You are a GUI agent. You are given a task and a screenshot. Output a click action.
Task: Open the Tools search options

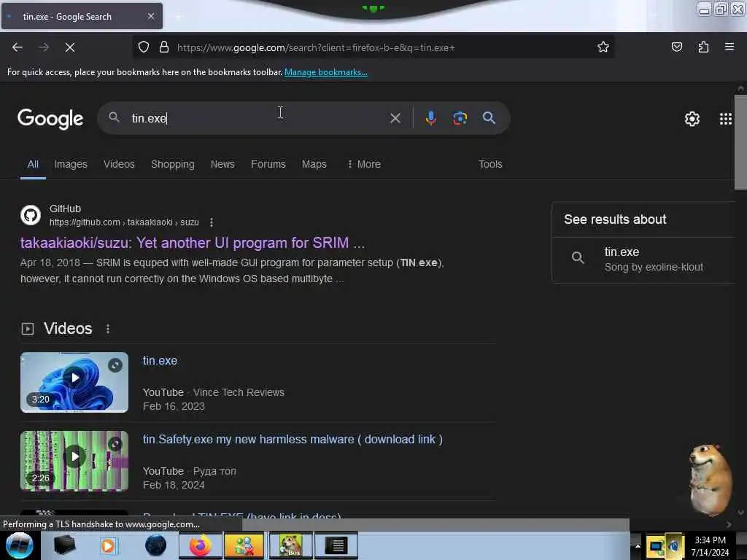point(490,164)
